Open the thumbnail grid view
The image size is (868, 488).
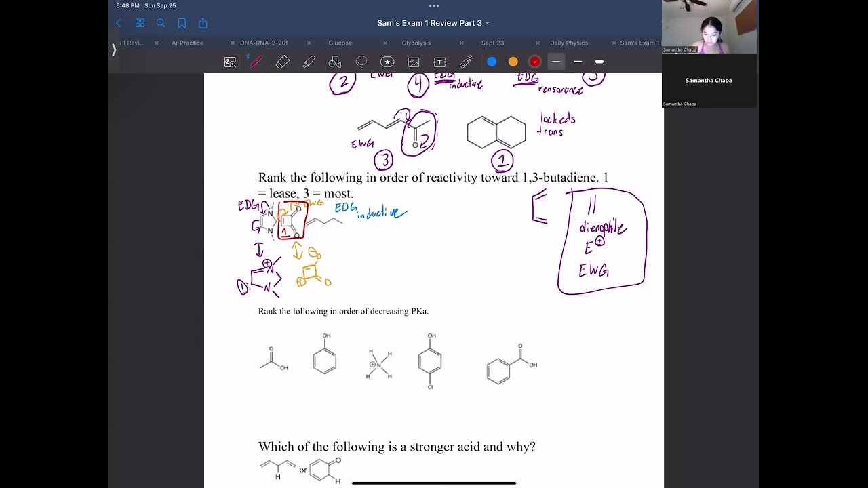140,23
